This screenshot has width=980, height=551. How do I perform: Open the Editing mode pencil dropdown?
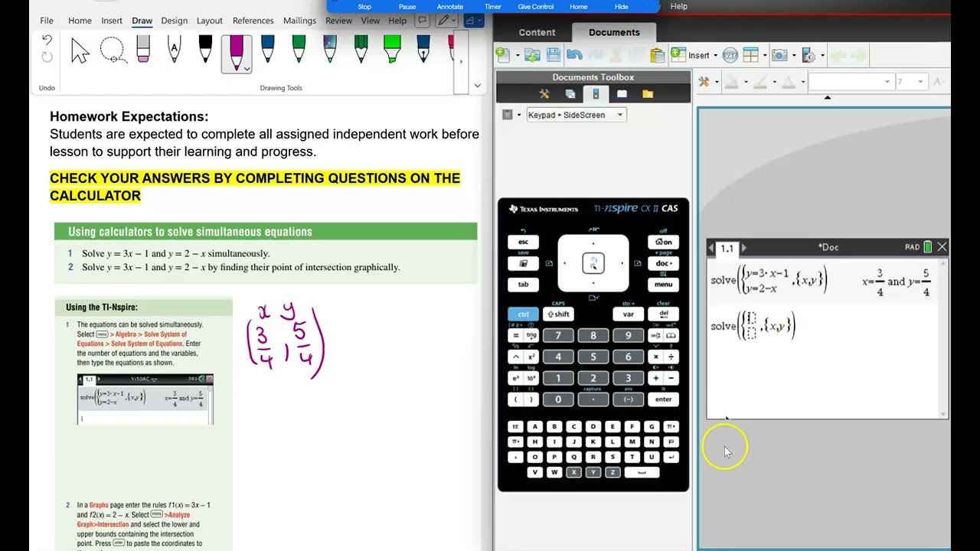coord(445,21)
